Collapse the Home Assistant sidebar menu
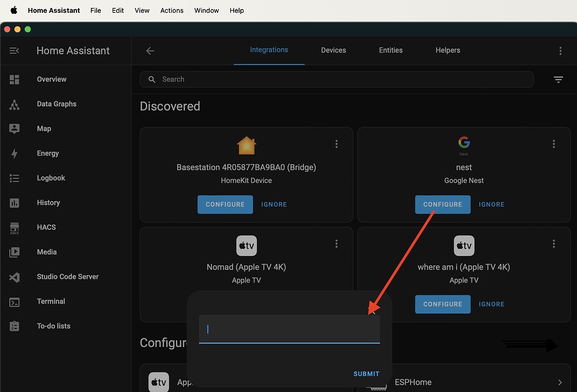 click(x=14, y=51)
